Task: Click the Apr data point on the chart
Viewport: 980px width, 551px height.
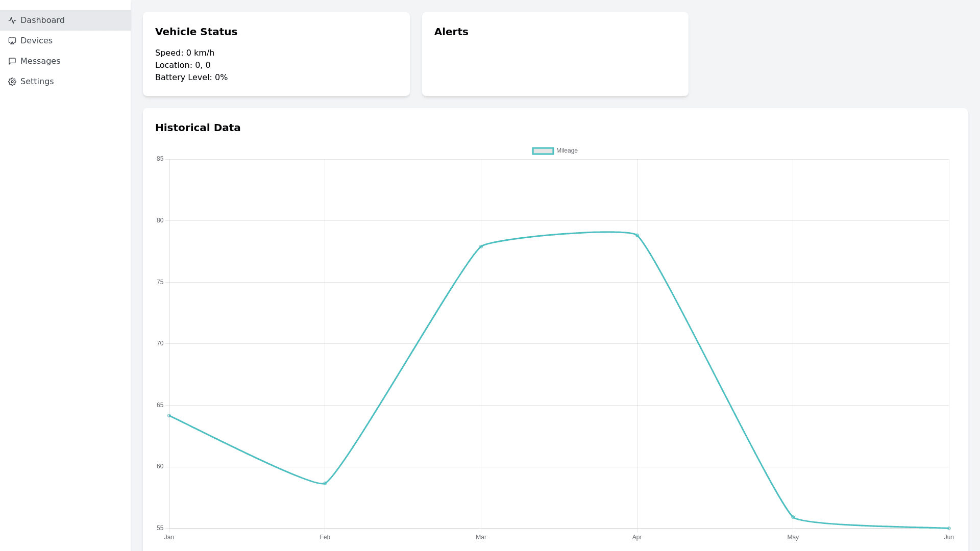Action: tap(637, 235)
